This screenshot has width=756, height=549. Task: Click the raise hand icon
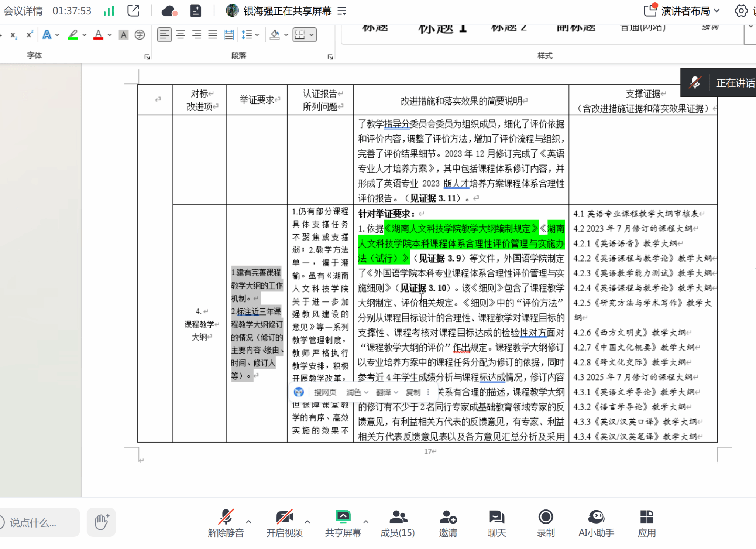click(101, 522)
